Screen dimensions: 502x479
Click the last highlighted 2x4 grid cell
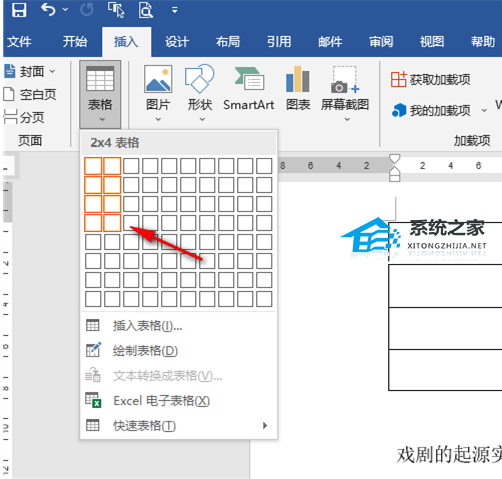tap(112, 223)
